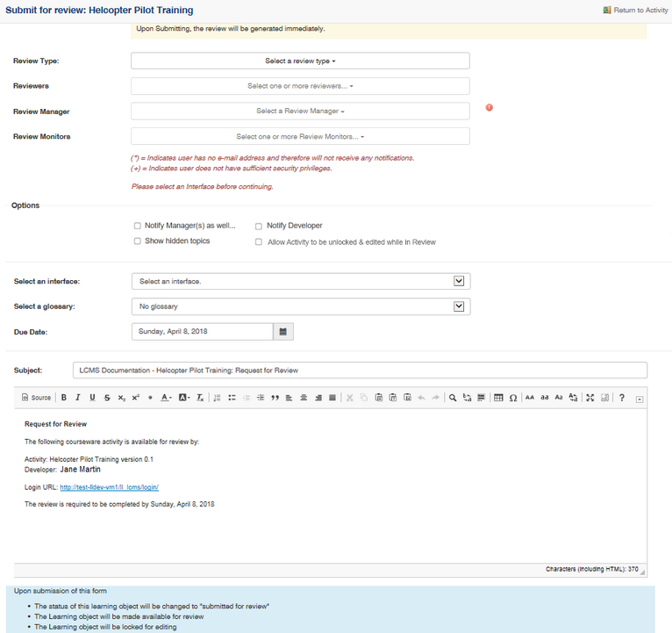Toggle bold formatting in the editor
Image resolution: width=672 pixels, height=633 pixels.
(64, 398)
